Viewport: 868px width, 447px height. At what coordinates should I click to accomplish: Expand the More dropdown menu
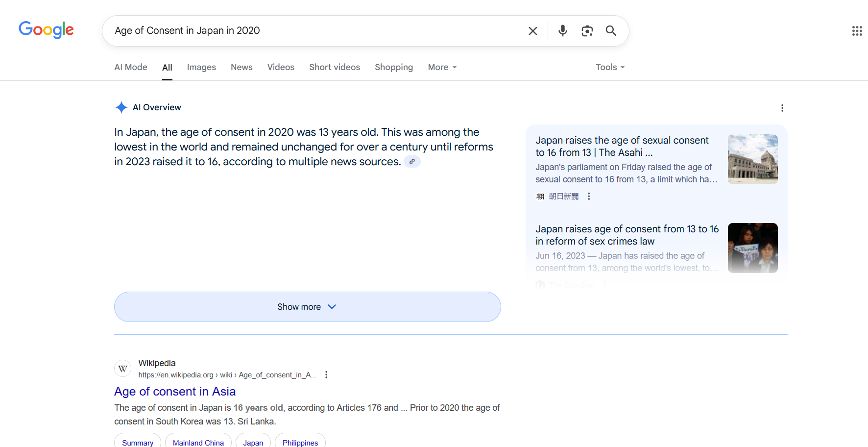click(442, 67)
